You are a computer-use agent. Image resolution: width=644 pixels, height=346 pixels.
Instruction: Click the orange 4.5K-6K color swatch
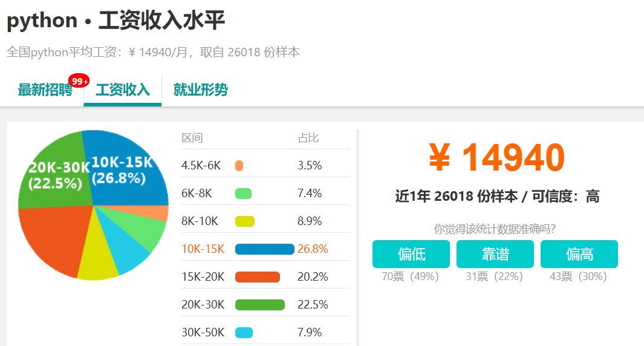(x=239, y=166)
